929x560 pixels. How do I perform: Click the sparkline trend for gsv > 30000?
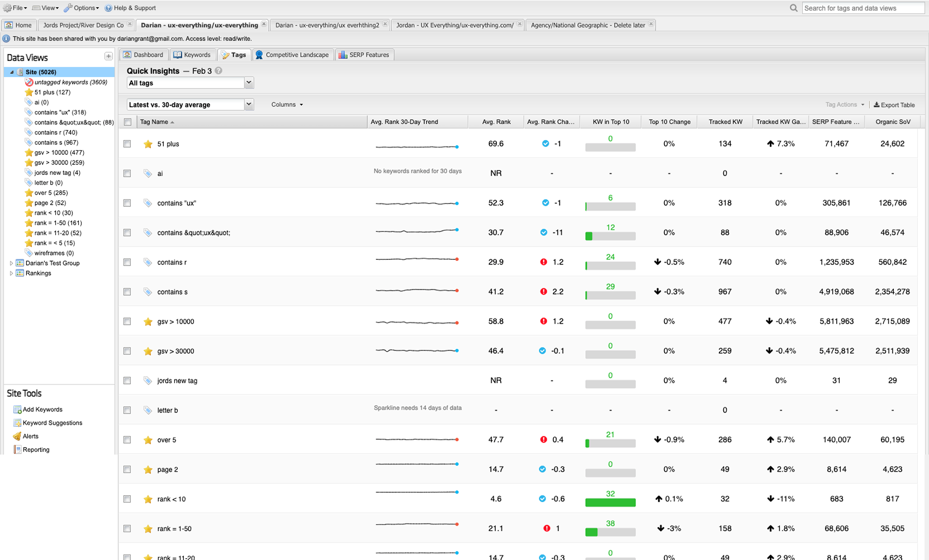point(417,350)
